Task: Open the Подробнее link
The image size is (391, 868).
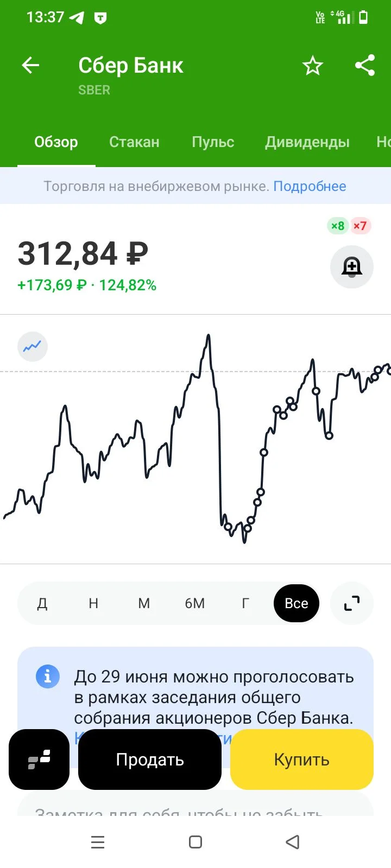Action: click(310, 186)
